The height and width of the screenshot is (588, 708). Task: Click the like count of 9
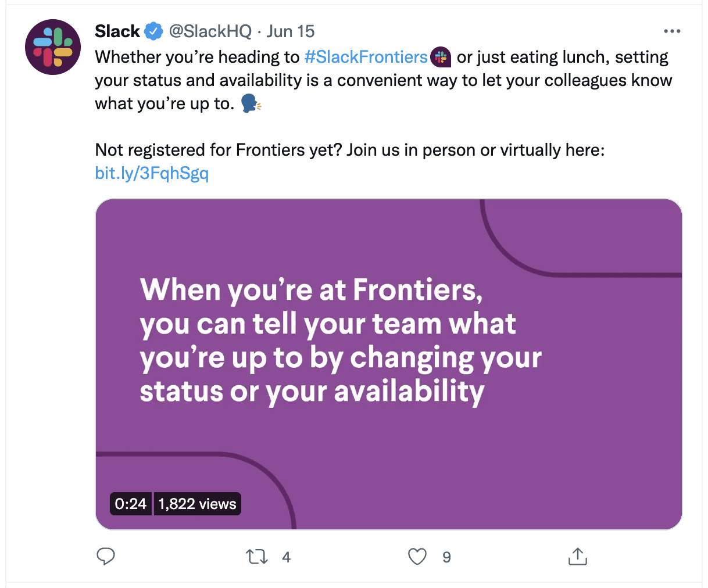(446, 558)
